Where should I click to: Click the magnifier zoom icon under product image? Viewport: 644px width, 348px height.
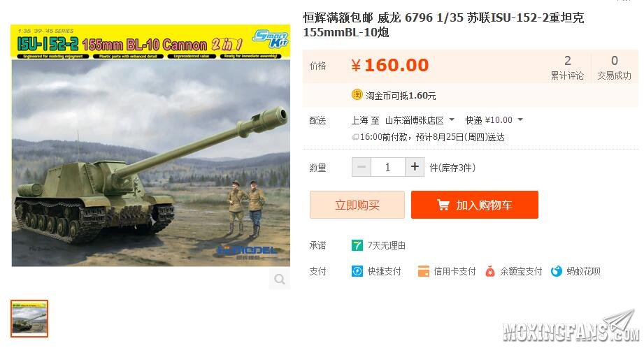(x=280, y=279)
